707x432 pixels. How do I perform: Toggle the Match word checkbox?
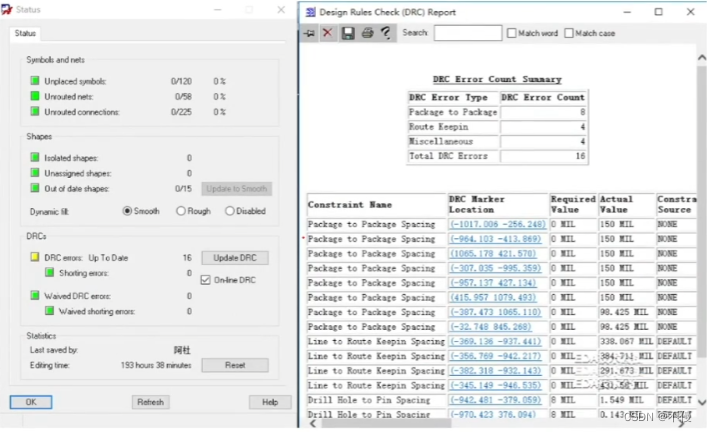512,33
